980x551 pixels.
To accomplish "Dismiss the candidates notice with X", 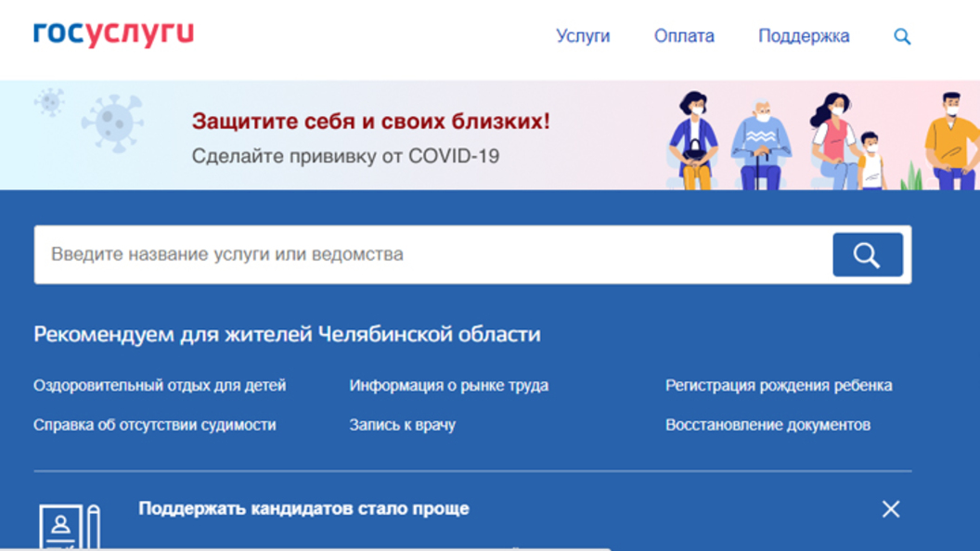I will [891, 508].
